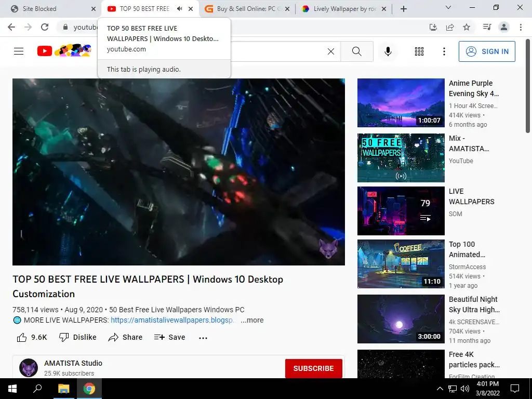Open the Windows Start menu
This screenshot has height=399, width=532.
[x=12, y=389]
